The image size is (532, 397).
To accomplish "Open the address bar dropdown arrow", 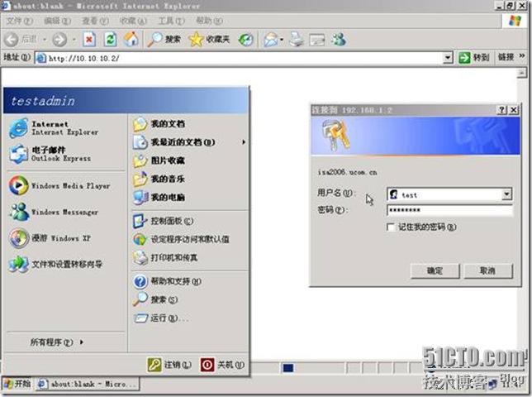I will click(448, 58).
